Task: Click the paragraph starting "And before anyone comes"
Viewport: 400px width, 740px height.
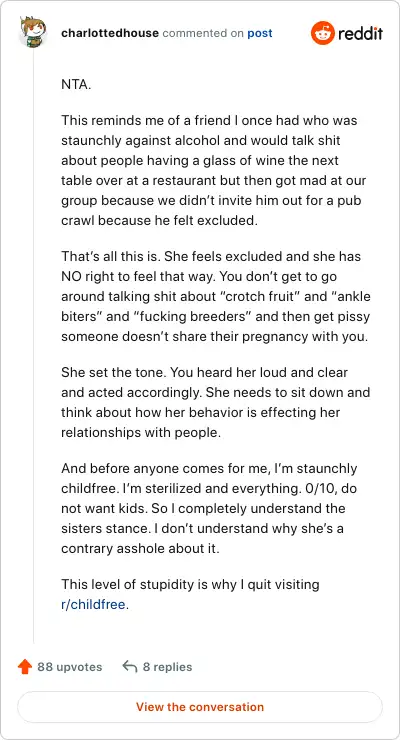Action: (x=209, y=509)
